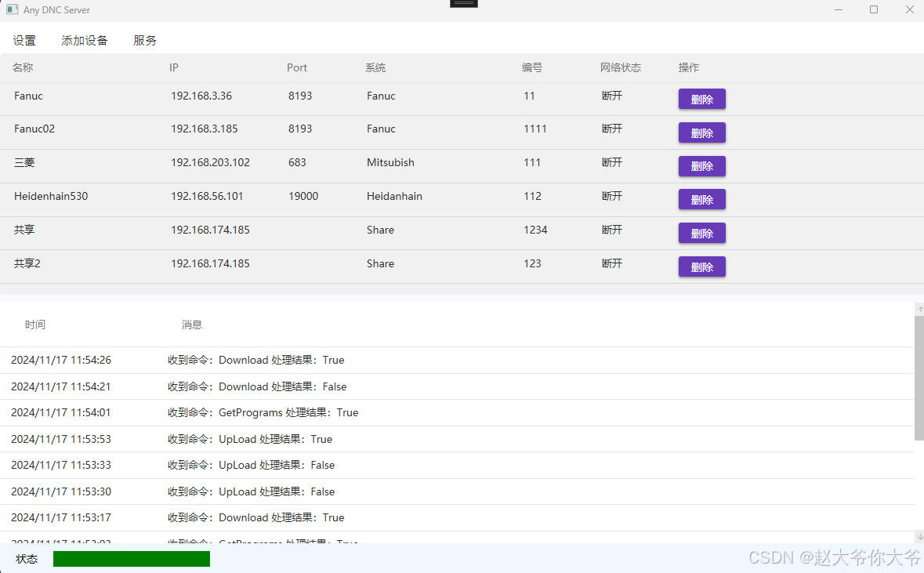Click IP address 192.168.3.36
Image resolution: width=924 pixels, height=573 pixels.
[x=201, y=96]
